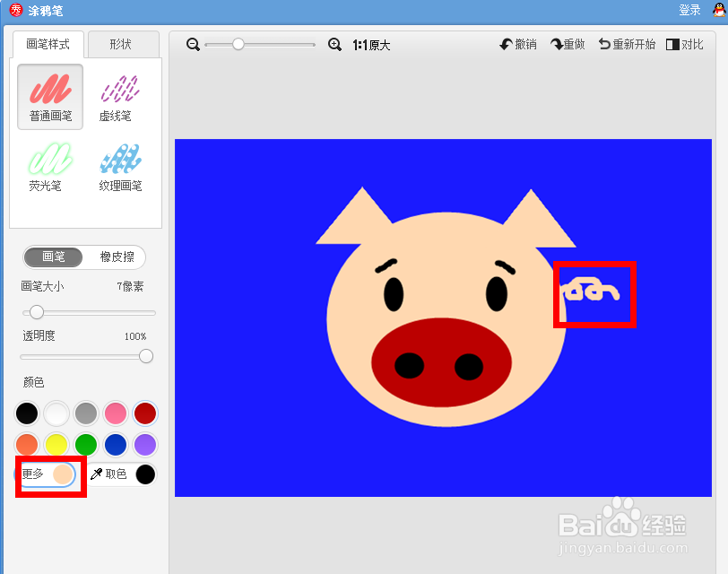Screen dimensions: 728x574
Task: Click the 透明度 opacity slider handle
Action: tap(146, 356)
